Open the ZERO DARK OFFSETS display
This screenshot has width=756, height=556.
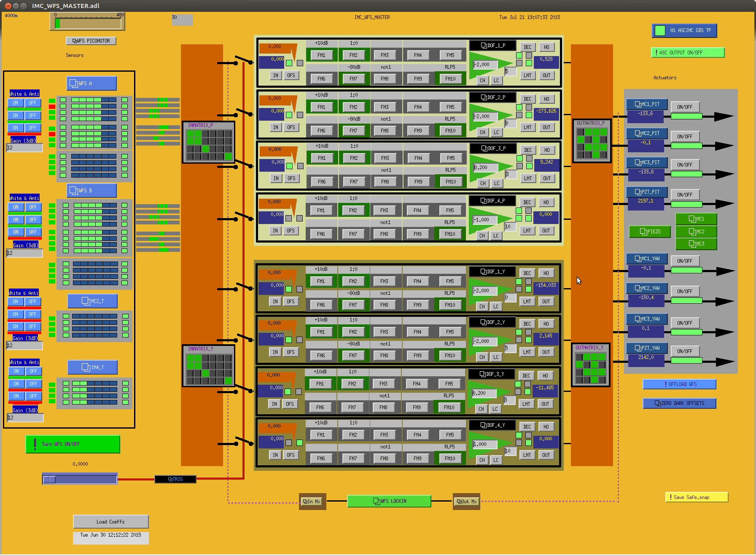tap(679, 403)
